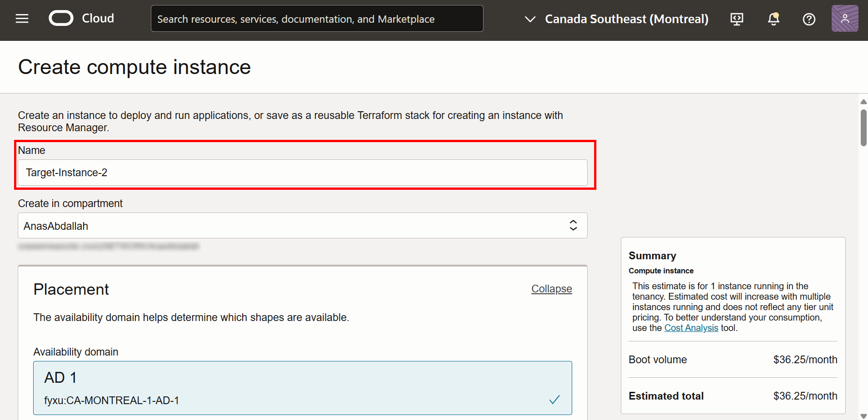The width and height of the screenshot is (868, 420).
Task: Click the Cloud home text link
Action: (98, 19)
